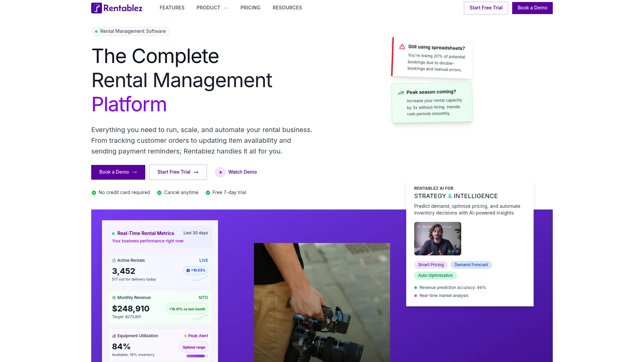Click the 3,452 active rentals value
Image resolution: width=644 pixels, height=362 pixels.
coord(123,271)
